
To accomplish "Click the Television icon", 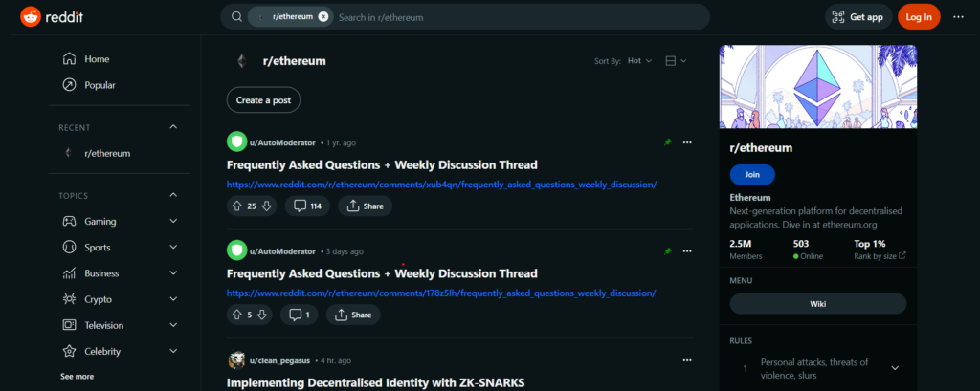I will [x=69, y=325].
